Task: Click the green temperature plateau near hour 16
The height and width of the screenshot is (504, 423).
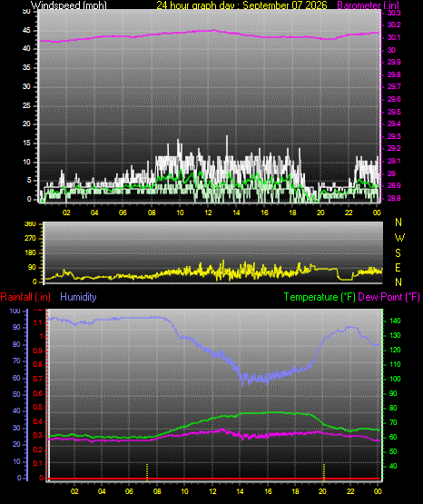Action: coord(268,412)
